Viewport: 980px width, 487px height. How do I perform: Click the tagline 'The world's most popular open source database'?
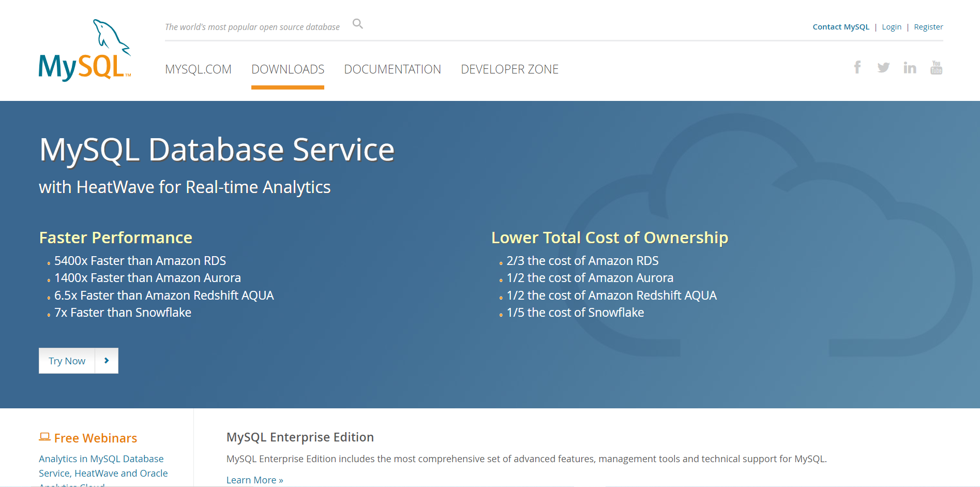(x=252, y=27)
